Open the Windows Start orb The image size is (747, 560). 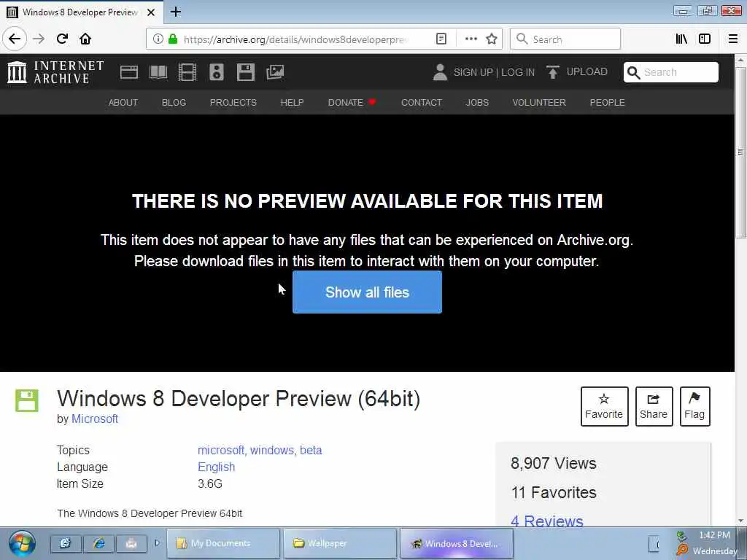pos(22,543)
